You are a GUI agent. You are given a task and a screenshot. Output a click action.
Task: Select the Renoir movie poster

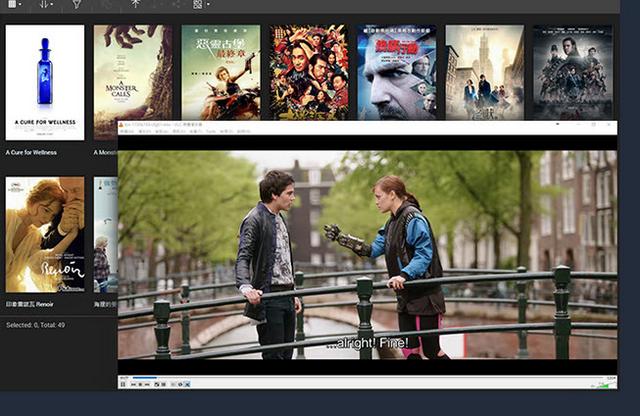click(x=45, y=234)
